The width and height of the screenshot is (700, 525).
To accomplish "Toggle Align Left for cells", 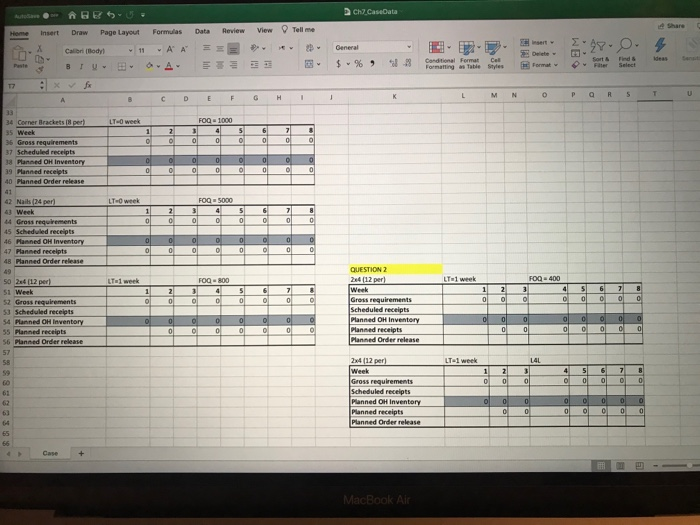I will click(206, 66).
